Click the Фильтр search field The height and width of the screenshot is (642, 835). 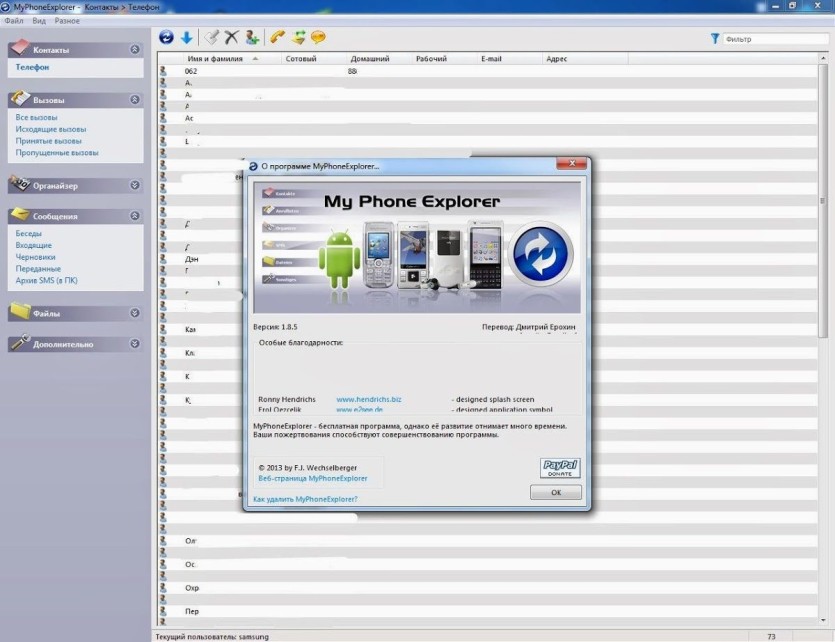coord(775,39)
